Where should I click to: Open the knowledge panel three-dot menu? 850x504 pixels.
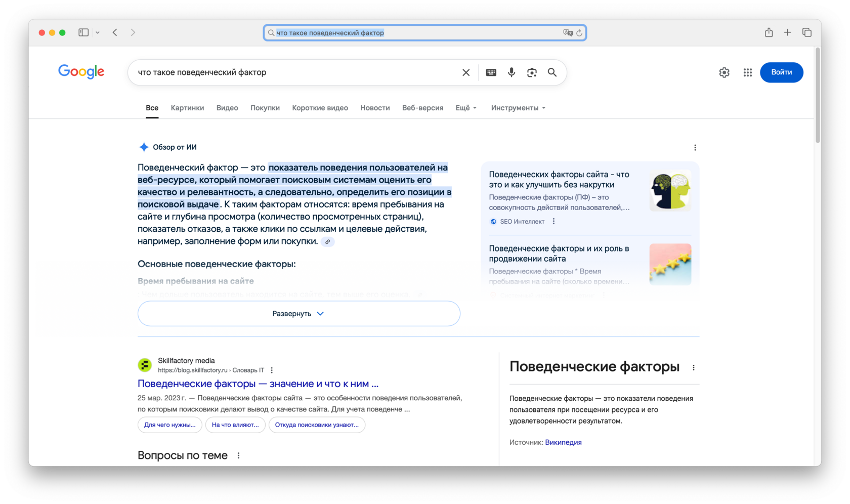pyautogui.click(x=694, y=368)
